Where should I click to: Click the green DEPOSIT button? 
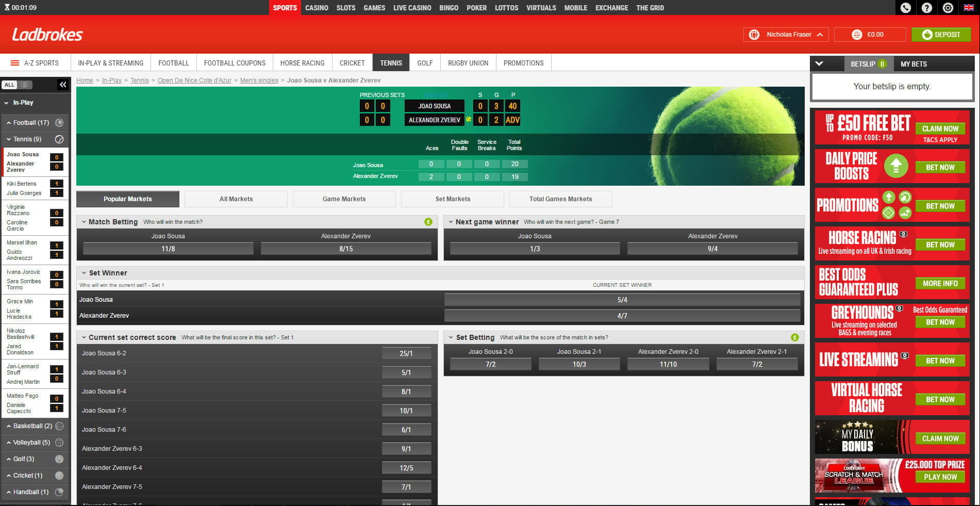(x=941, y=35)
